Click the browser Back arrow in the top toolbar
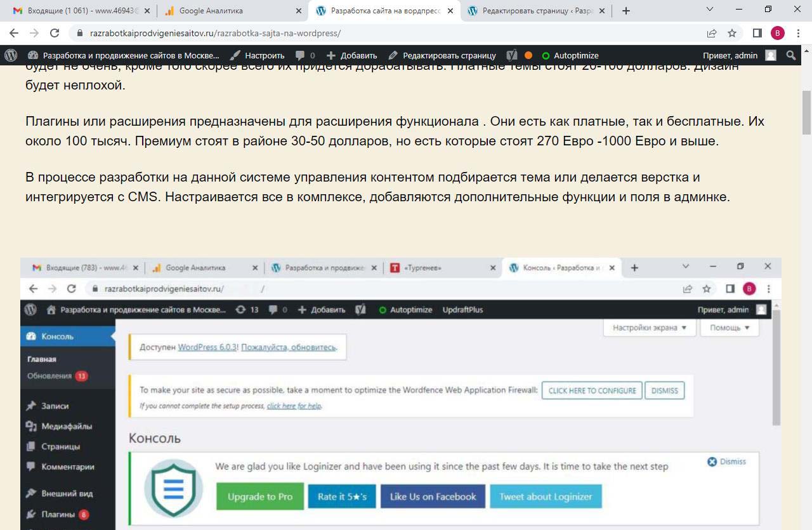The height and width of the screenshot is (530, 812). 14,33
